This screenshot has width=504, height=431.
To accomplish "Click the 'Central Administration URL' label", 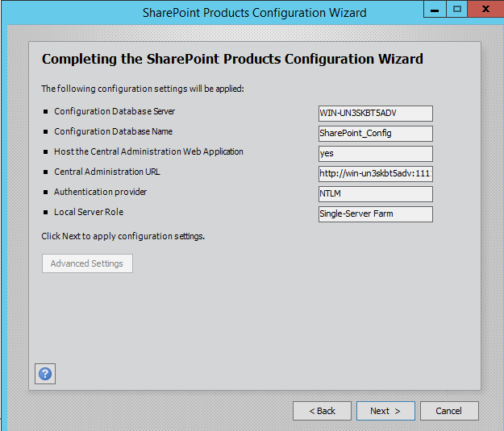I will point(107,172).
